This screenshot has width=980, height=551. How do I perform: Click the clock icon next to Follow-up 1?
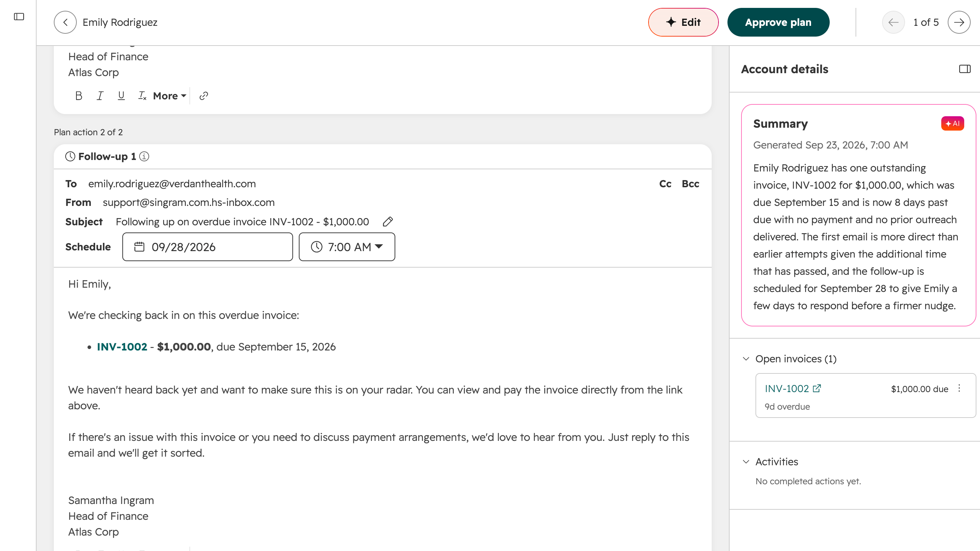click(x=70, y=156)
